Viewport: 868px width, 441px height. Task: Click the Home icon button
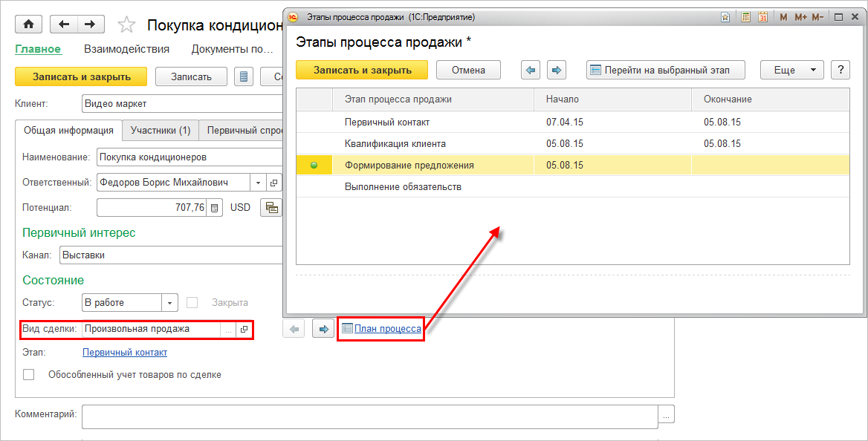pos(29,24)
